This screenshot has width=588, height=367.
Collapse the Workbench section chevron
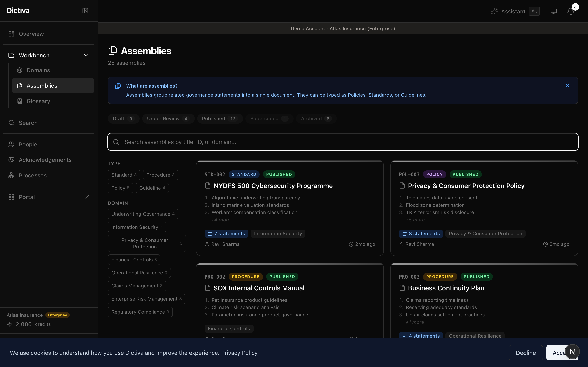point(86,56)
